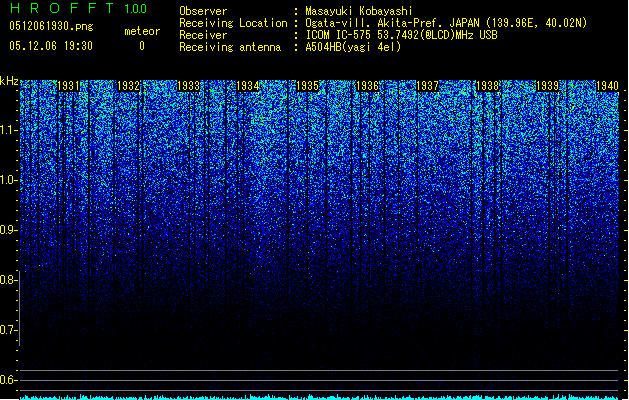Click the 1937 time marker
This screenshot has width=629, height=400.
point(428,86)
